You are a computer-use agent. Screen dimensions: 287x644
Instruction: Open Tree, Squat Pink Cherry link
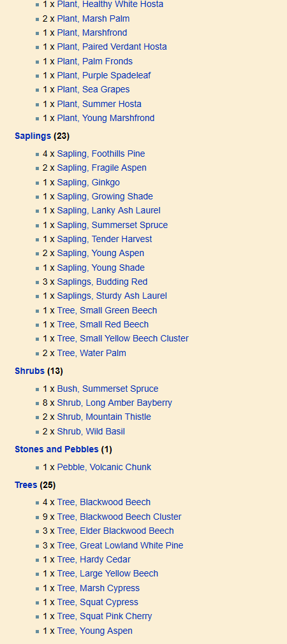(105, 617)
